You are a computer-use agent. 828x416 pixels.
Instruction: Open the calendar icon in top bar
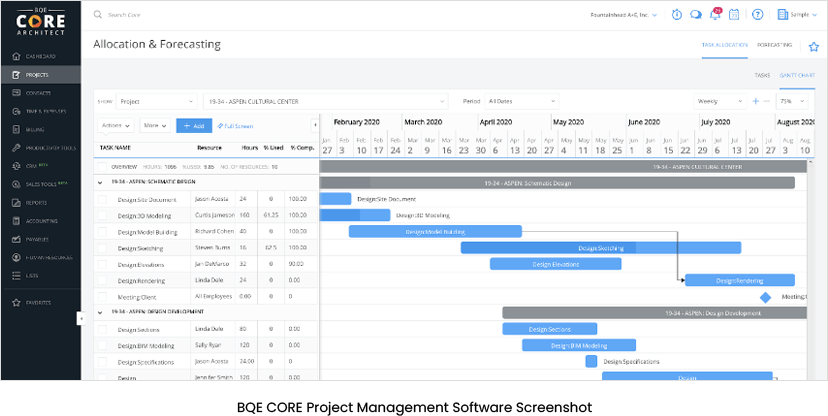click(734, 15)
